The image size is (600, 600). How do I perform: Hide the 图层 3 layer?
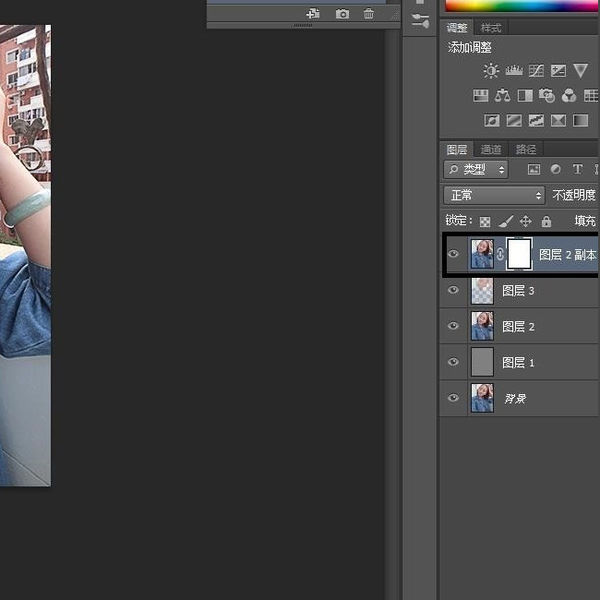(x=453, y=290)
